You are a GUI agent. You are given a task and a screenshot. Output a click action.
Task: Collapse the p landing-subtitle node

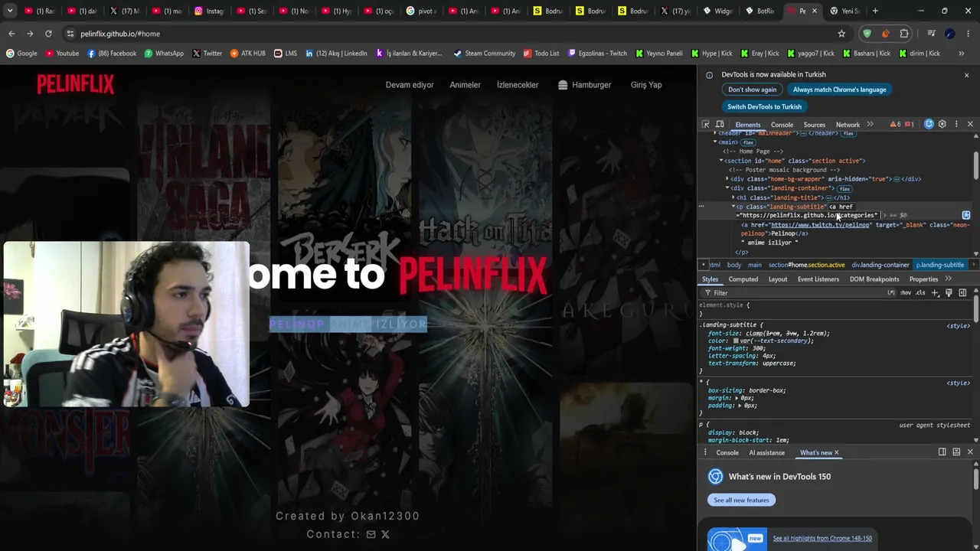point(733,207)
